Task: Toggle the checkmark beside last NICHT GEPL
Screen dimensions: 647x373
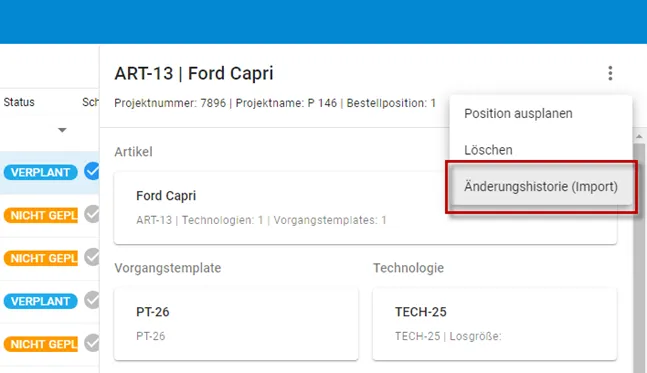Action: pos(92,343)
